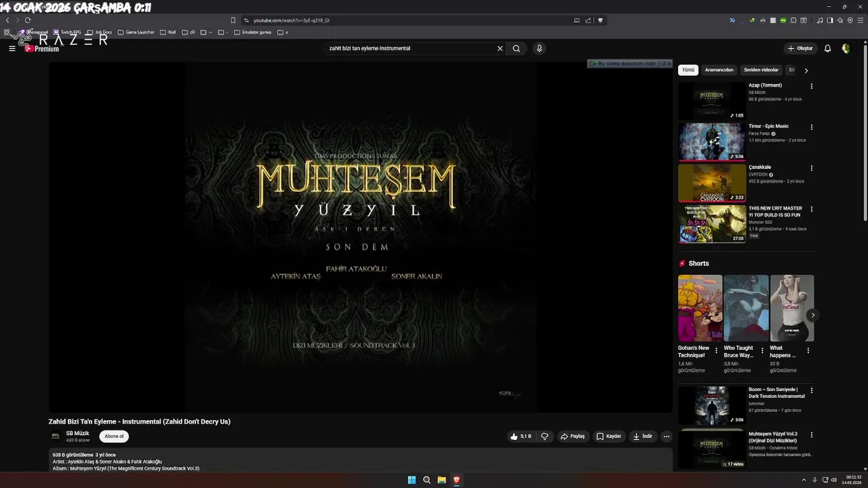
Task: Open the browser extensions puzzle icon
Action: [x=793, y=20]
